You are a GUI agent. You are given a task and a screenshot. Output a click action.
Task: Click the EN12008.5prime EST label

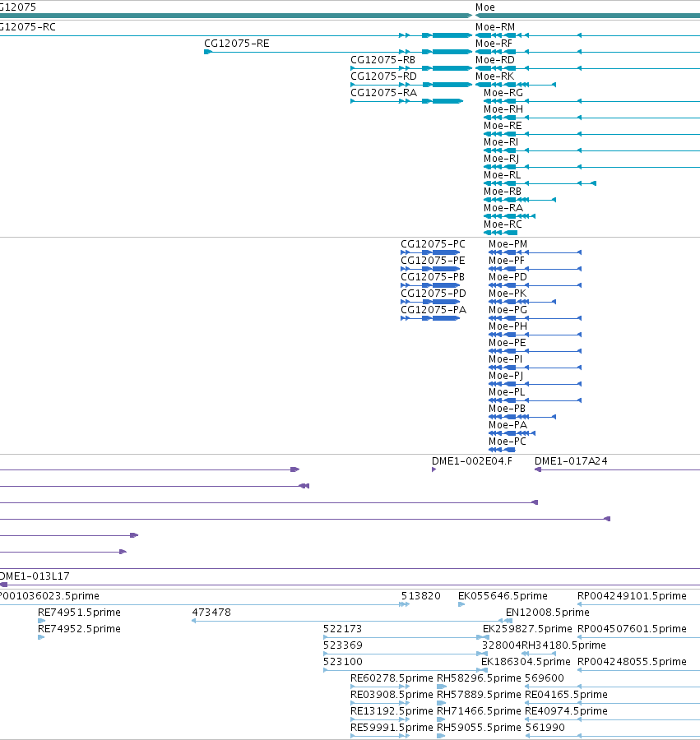548,613
